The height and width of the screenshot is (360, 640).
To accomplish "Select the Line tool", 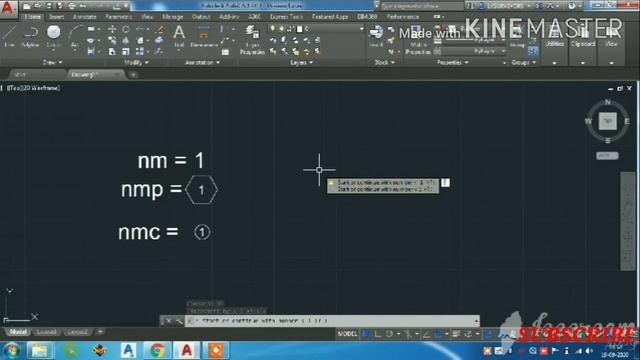I will point(9,36).
